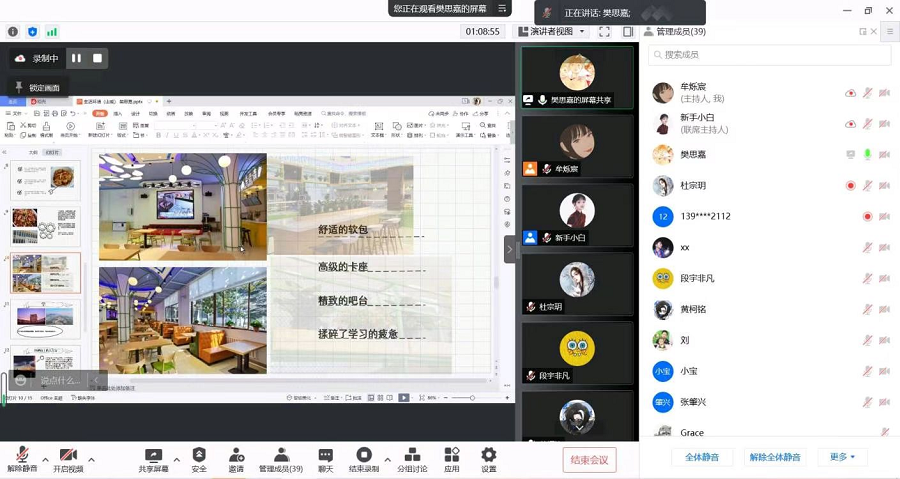900x479 pixels.
Task: Open the 聊天 chat icon
Action: tap(325, 455)
